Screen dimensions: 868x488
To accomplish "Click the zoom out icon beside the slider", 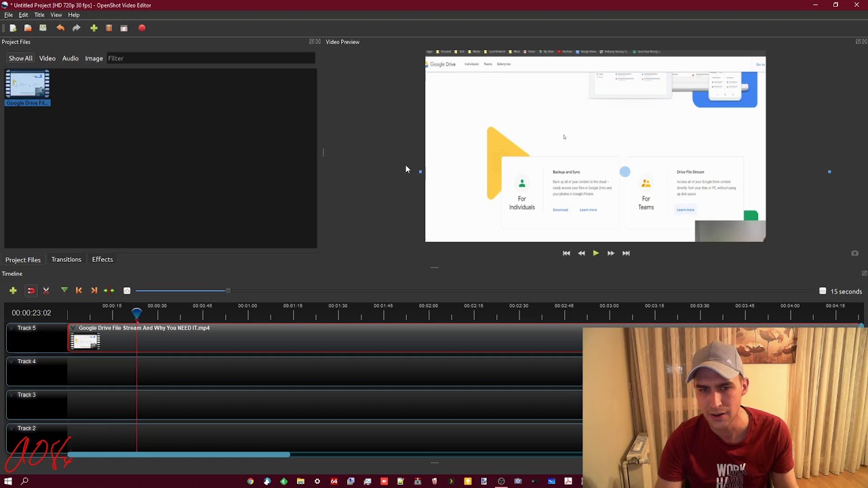I will click(127, 291).
